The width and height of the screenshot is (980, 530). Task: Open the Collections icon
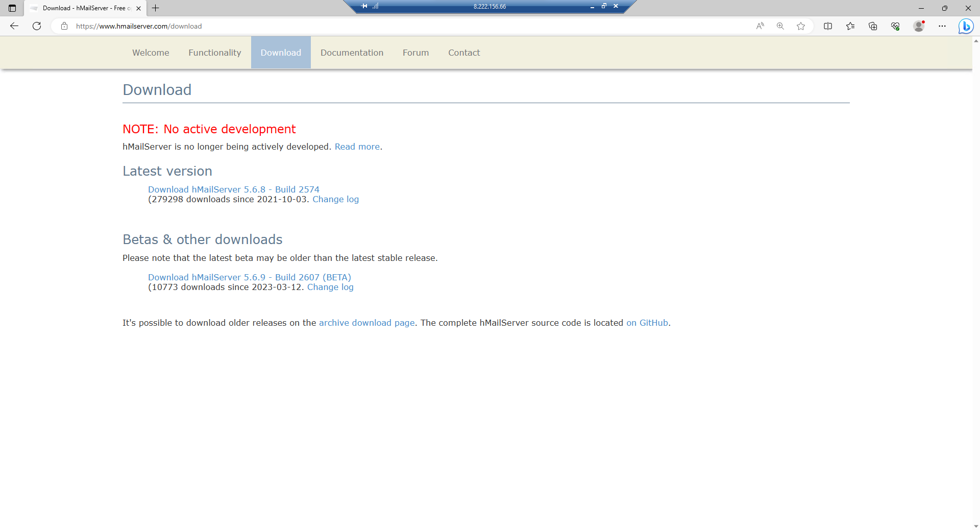pos(873,26)
